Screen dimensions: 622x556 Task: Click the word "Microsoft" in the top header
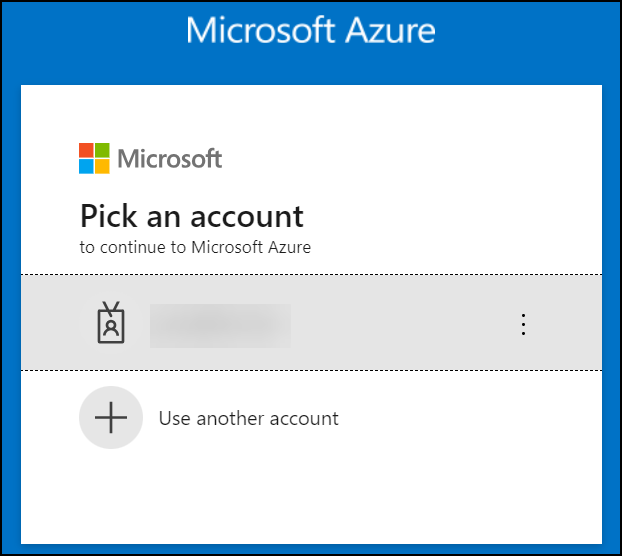256,30
